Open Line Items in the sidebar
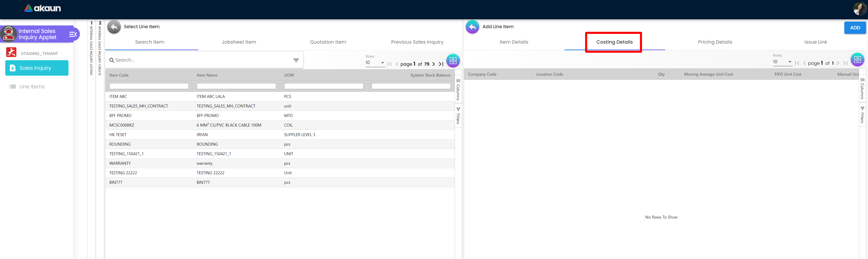868x259 pixels. coord(32,87)
